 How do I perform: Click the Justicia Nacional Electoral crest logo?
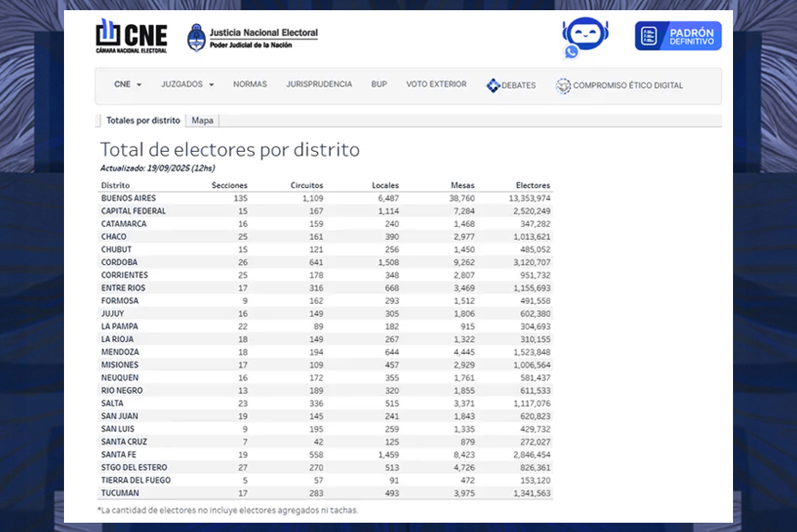tap(196, 37)
